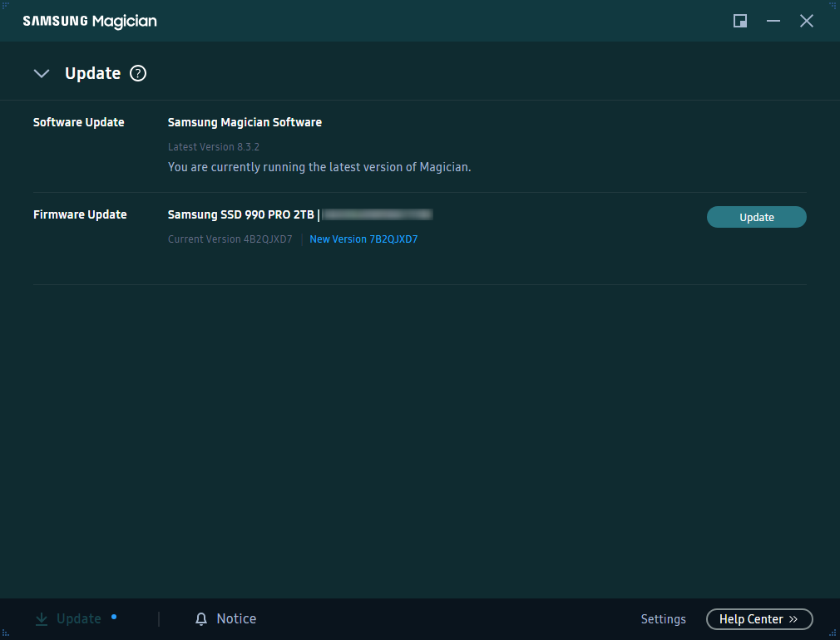Image resolution: width=840 pixels, height=640 pixels.
Task: Open the Update help question-mark icon
Action: [138, 73]
